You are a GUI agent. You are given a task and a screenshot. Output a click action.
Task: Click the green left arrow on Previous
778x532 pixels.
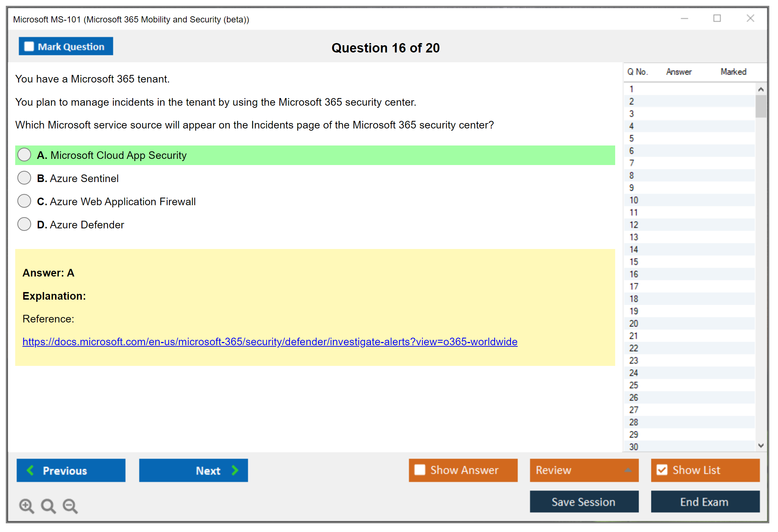coord(30,470)
